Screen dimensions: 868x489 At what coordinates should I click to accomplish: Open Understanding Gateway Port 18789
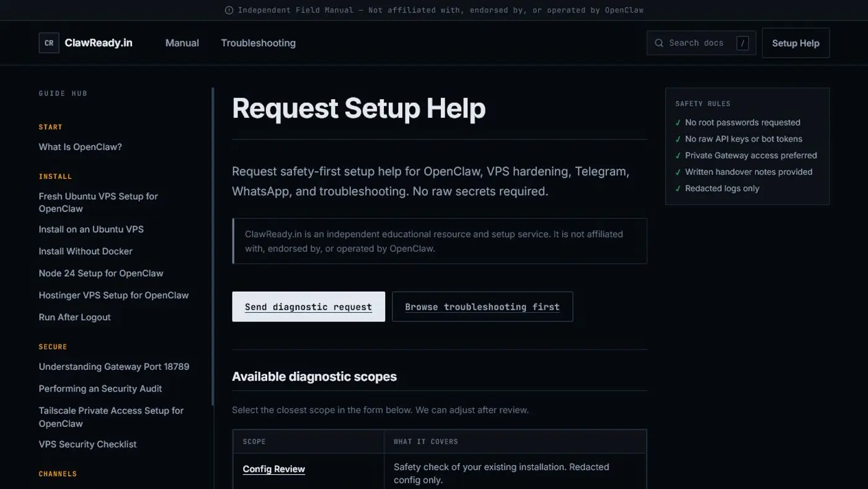(x=114, y=367)
